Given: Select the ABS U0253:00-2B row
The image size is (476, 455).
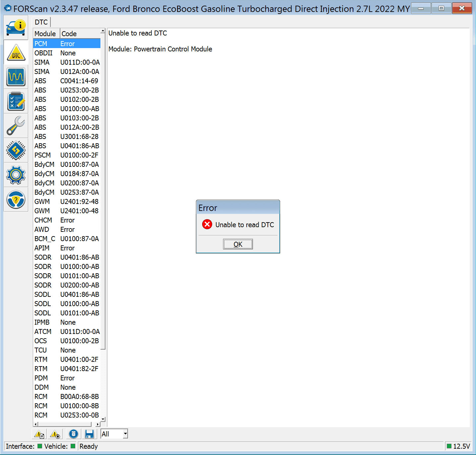Looking at the screenshot, I should [x=67, y=90].
